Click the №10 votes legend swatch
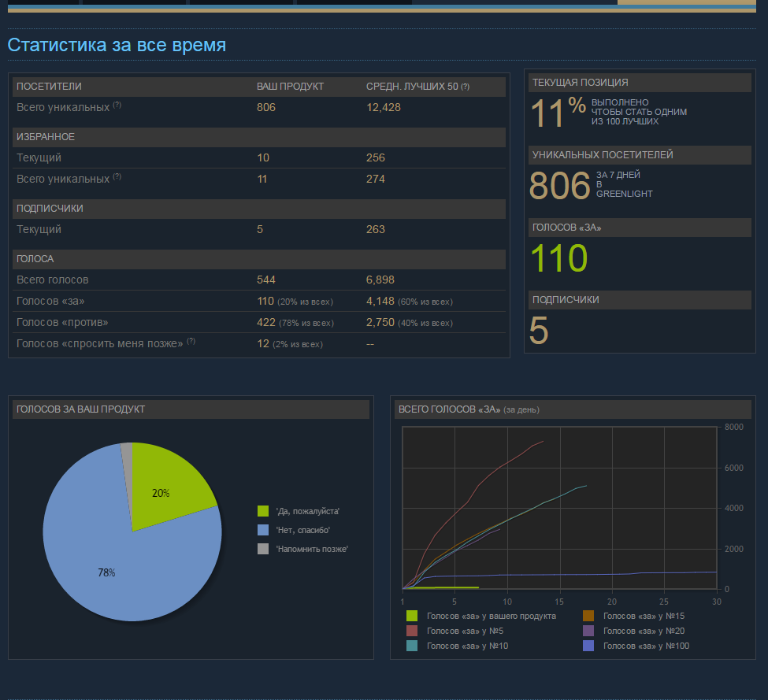 (x=411, y=646)
